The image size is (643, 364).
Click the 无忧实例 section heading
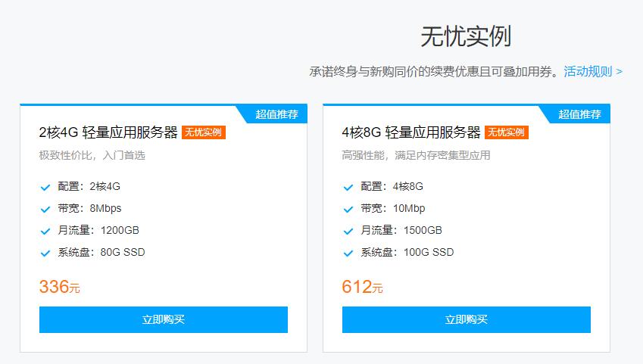tap(466, 36)
